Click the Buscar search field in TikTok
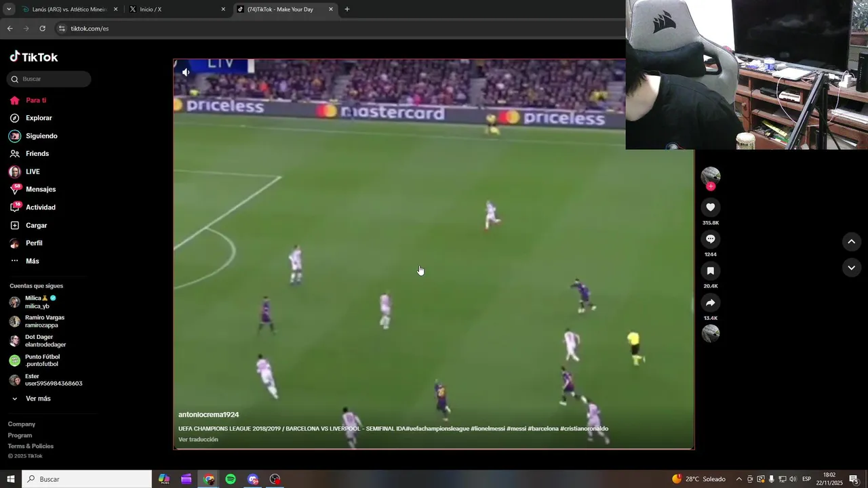The width and height of the screenshot is (868, 488). click(49, 79)
